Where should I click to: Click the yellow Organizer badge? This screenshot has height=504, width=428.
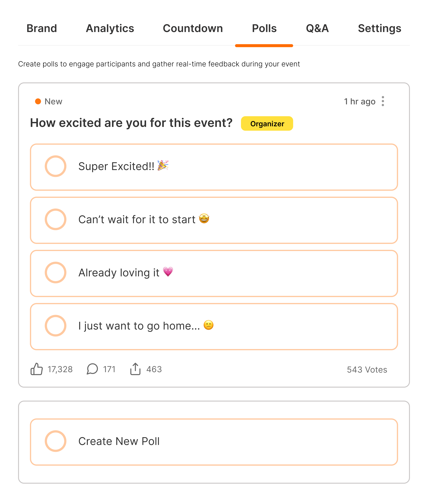coord(267,124)
